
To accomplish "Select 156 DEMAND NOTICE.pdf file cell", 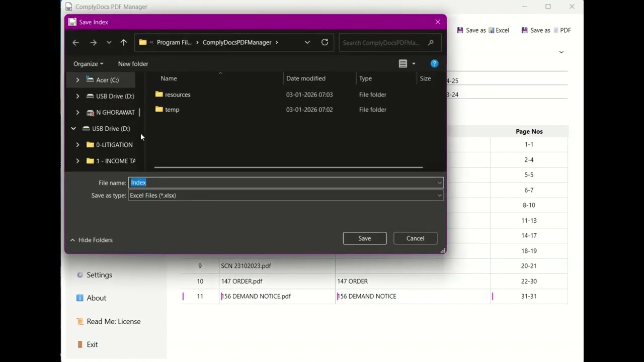I will 277,296.
